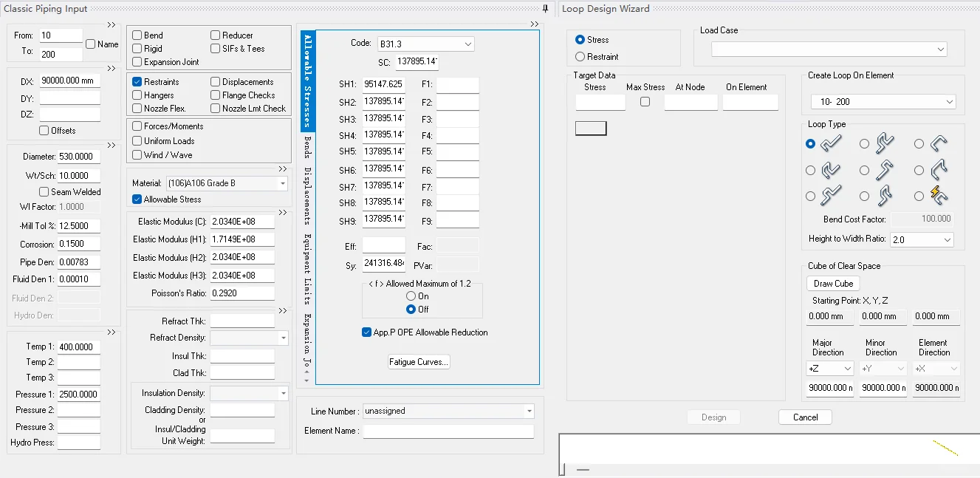The height and width of the screenshot is (478, 980).
Task: Click the Element Name text field
Action: click(448, 431)
